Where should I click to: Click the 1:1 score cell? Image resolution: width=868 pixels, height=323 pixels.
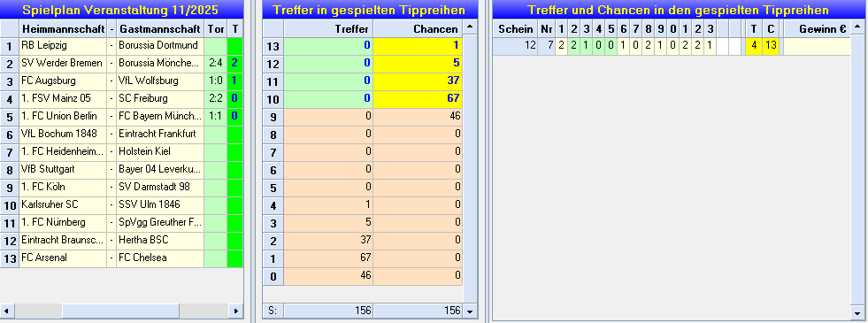pos(215,116)
